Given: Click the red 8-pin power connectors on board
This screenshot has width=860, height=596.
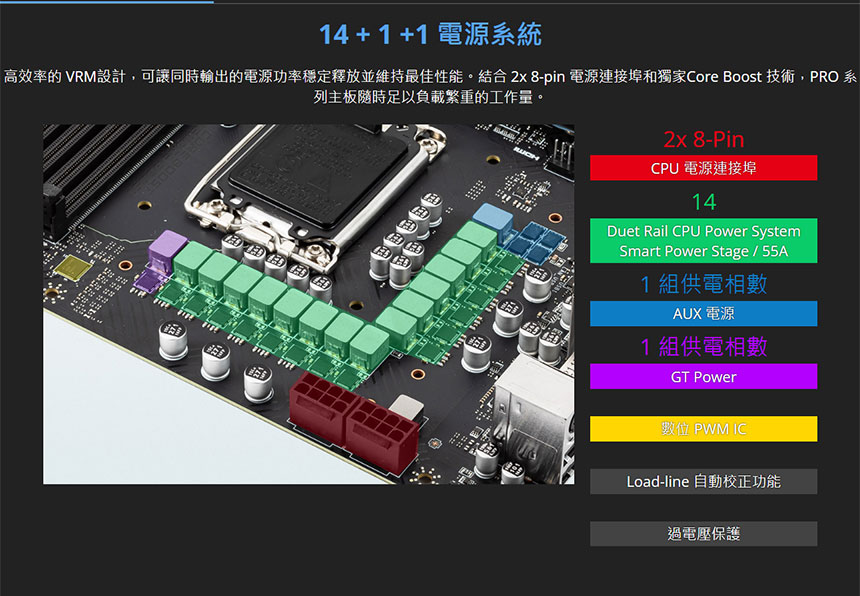Looking at the screenshot, I should coord(354,422).
